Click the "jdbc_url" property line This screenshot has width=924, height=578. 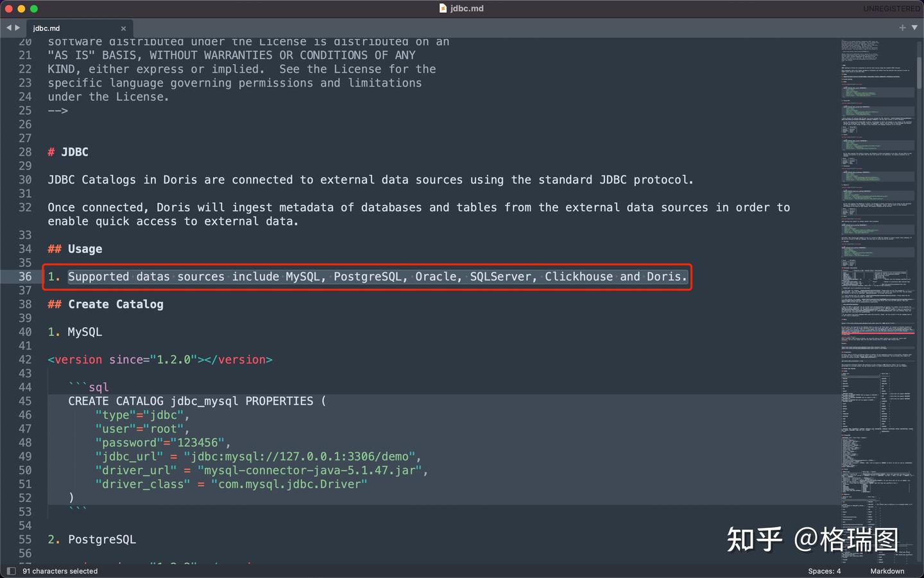pos(259,457)
